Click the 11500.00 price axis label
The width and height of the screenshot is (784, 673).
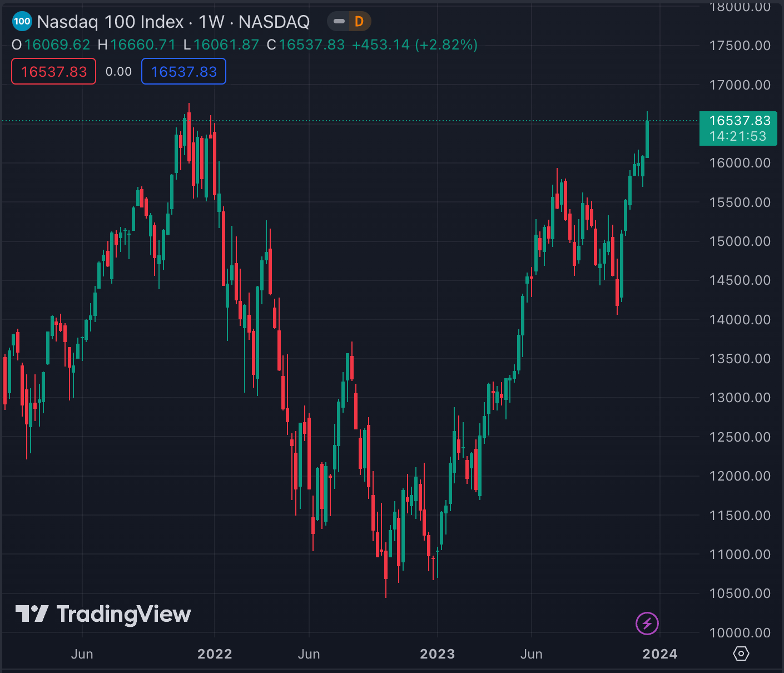coord(740,516)
